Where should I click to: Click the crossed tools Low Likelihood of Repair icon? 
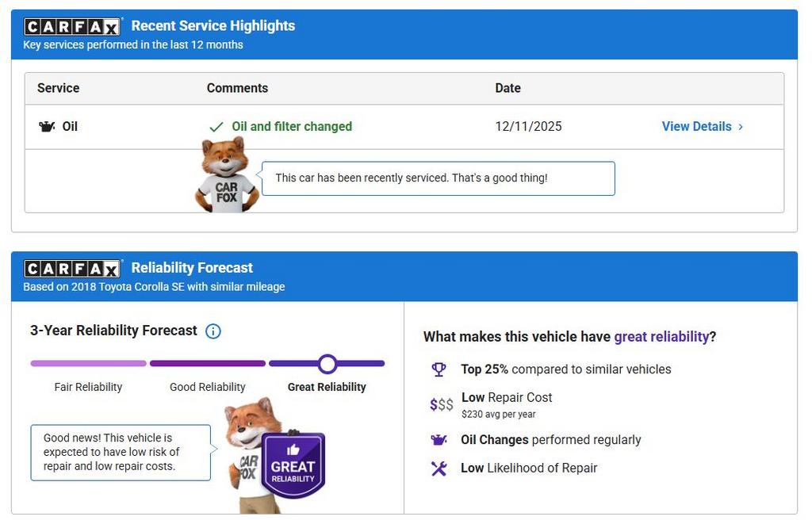tap(439, 469)
